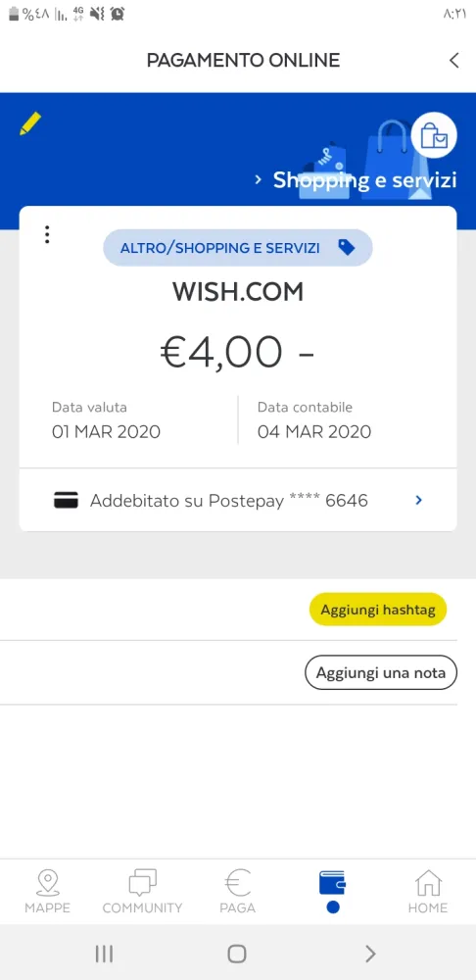Viewport: 476px width, 980px height.
Task: Tap Android recent apps button
Action: click(105, 954)
